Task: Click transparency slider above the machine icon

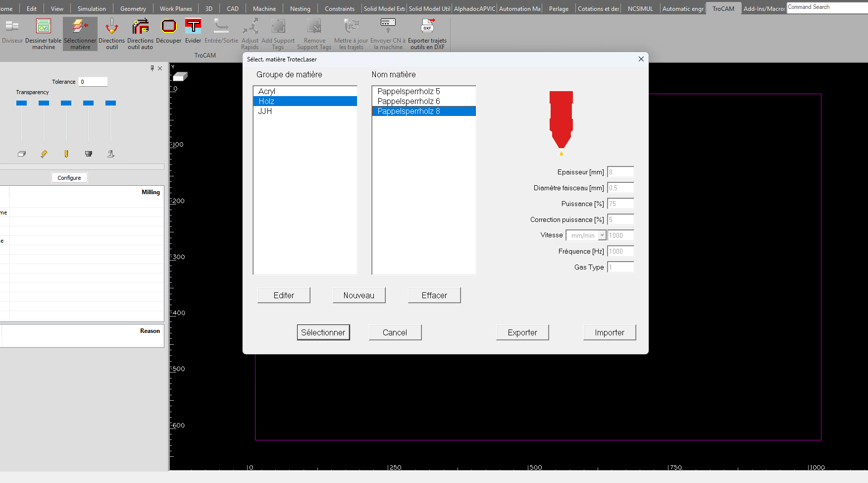Action: [x=110, y=103]
